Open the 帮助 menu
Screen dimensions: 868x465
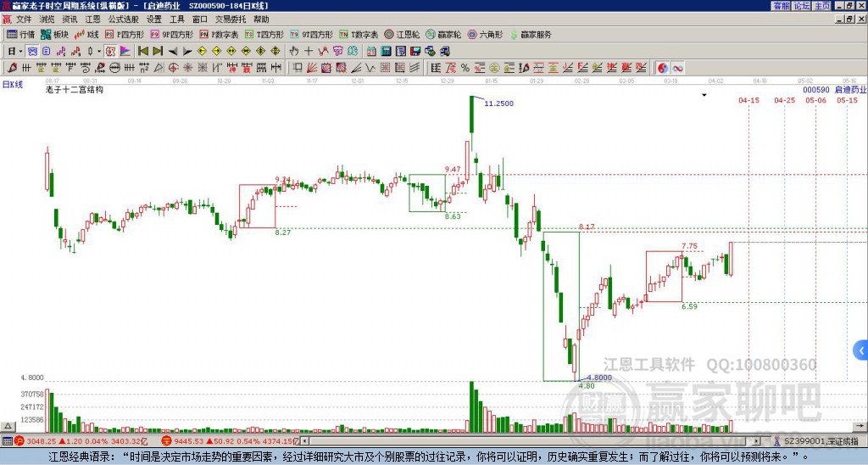[261, 20]
